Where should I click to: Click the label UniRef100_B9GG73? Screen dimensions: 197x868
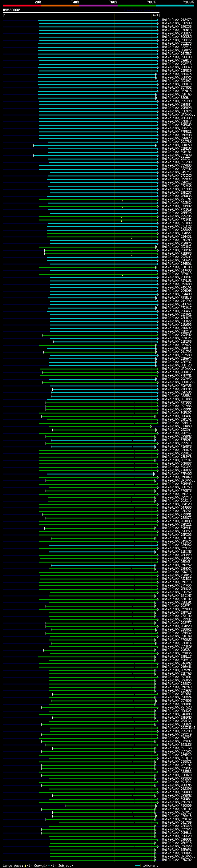pyautogui.click(x=177, y=139)
